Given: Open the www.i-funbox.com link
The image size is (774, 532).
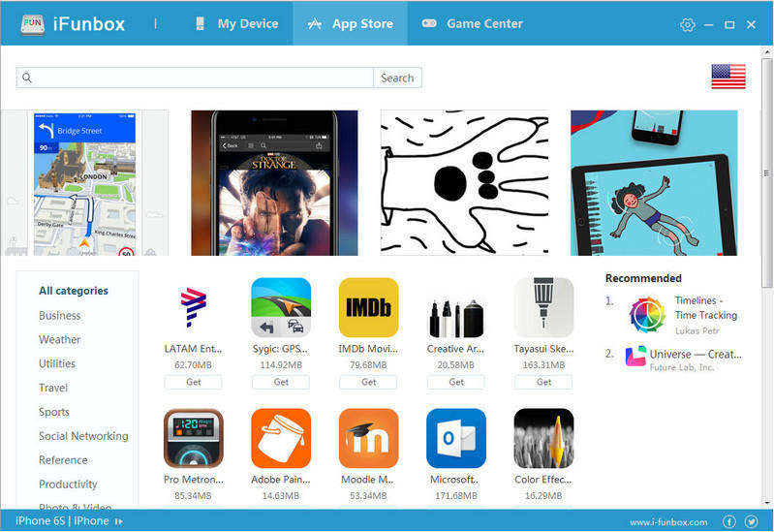Looking at the screenshot, I should point(668,522).
